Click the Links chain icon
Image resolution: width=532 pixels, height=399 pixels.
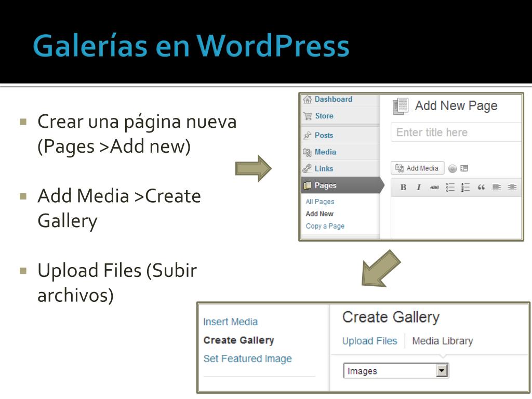308,169
